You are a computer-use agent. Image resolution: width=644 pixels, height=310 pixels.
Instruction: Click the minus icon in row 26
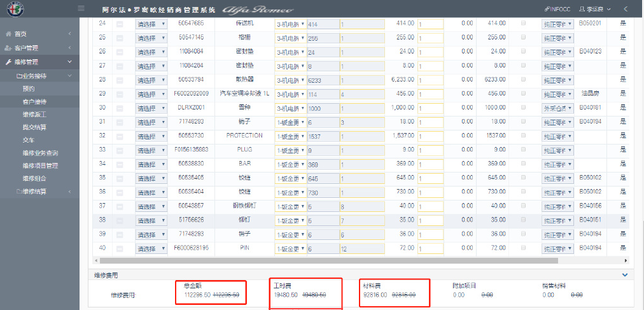pyautogui.click(x=120, y=52)
